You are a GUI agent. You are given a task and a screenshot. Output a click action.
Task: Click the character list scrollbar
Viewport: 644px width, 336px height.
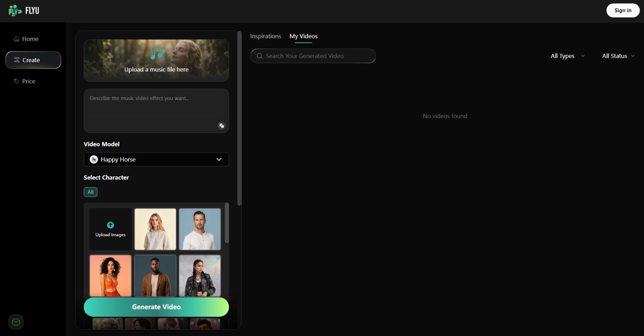pos(227,223)
